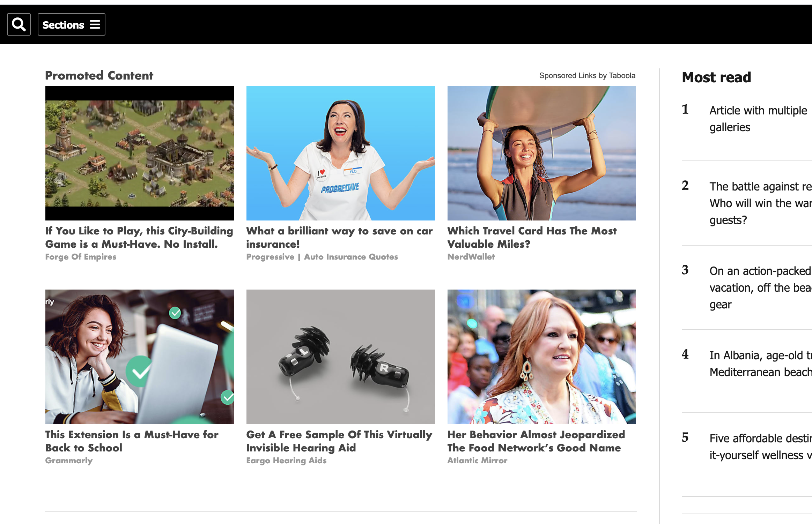
Task: Open most-read 'Five affordable' destinations article
Action: point(761,447)
